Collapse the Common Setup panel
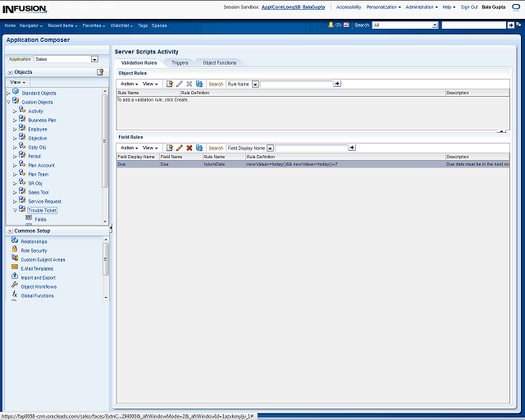The height and width of the screenshot is (420, 525). point(10,231)
